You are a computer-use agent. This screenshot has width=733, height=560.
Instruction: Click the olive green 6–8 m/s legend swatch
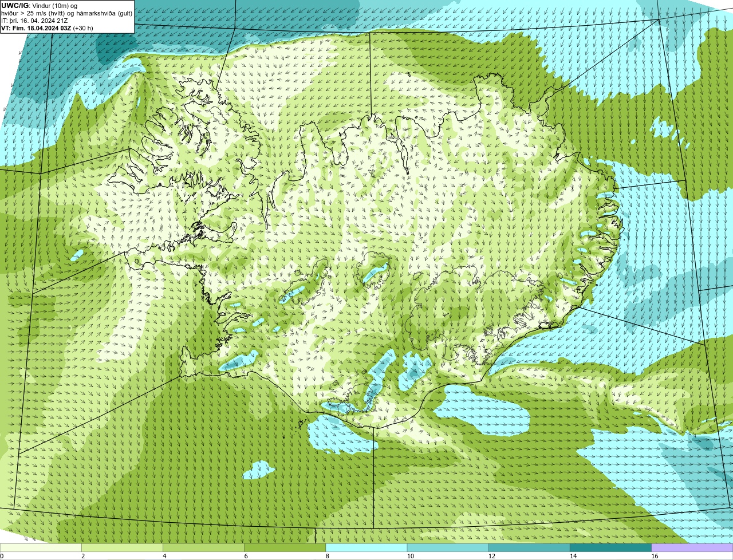(285, 547)
